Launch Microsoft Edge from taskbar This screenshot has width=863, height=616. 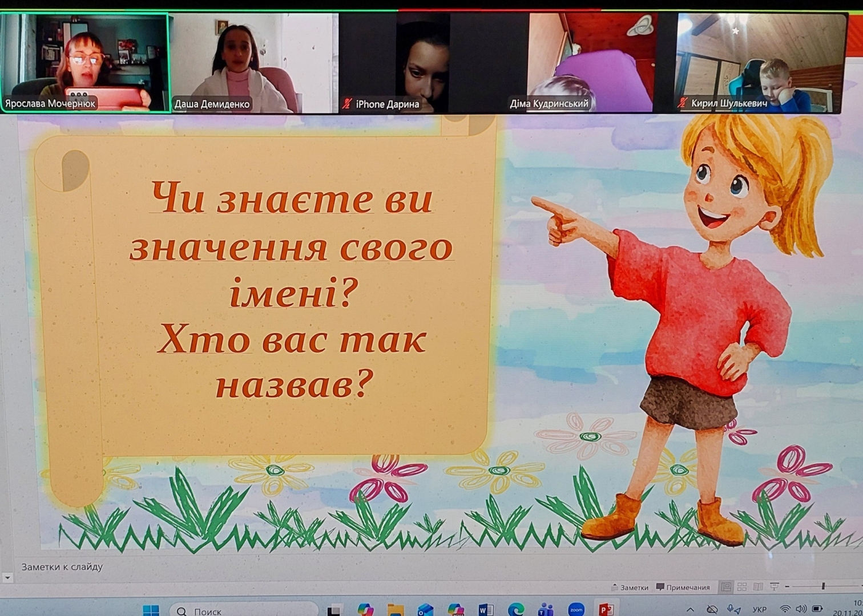pos(516,610)
